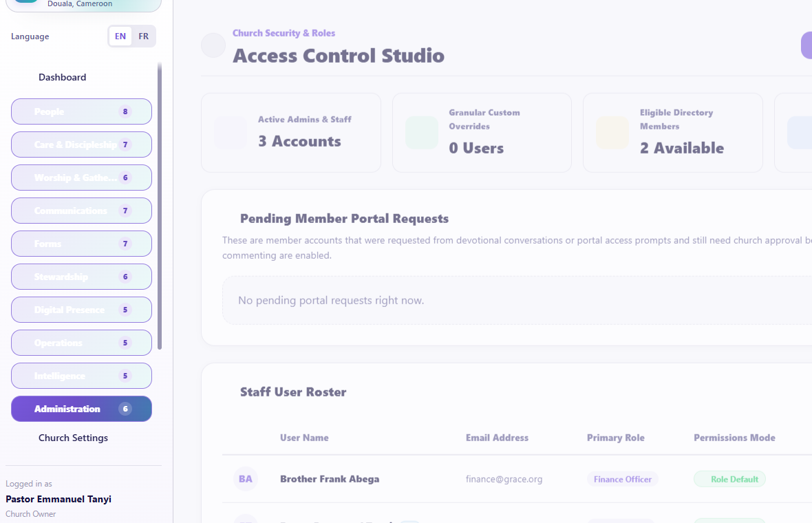Open the Eligible Directory Members card
Viewport: 812px width, 523px height.
point(673,133)
